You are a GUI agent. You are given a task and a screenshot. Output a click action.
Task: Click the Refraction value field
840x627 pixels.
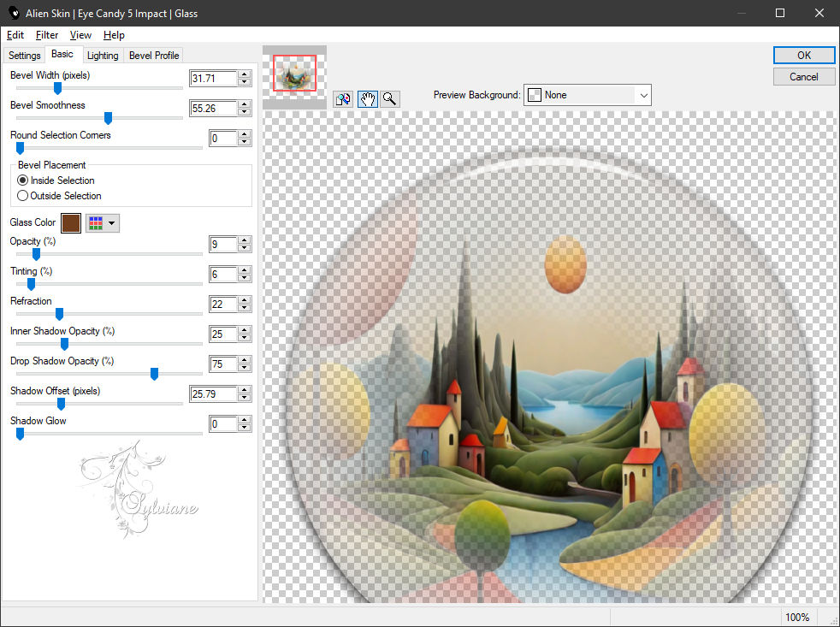coord(223,305)
